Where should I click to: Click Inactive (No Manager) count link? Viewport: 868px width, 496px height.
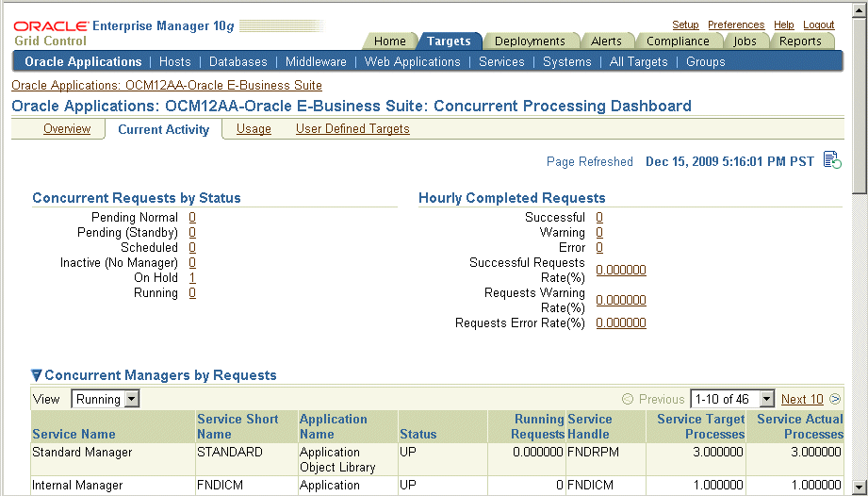[x=192, y=262]
